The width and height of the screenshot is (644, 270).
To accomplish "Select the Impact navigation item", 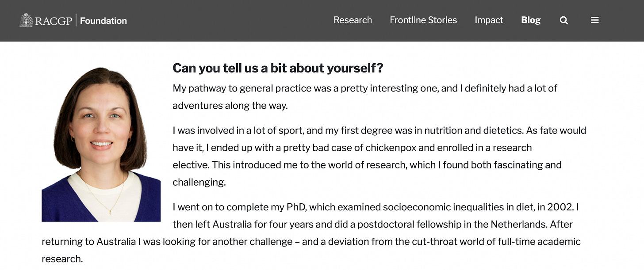I will [x=489, y=20].
